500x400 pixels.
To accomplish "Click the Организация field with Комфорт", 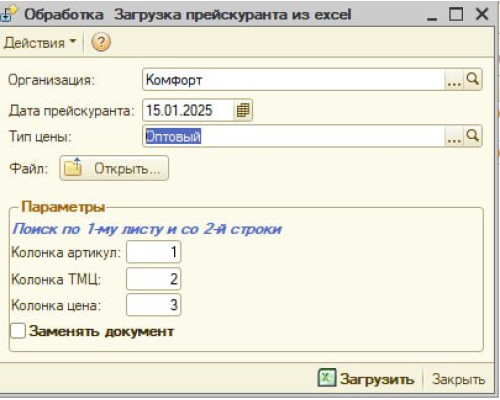I will 293,80.
